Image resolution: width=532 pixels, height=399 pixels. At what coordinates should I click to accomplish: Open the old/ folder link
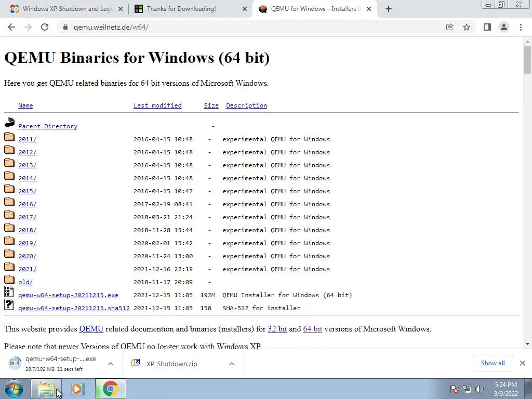[x=25, y=282]
